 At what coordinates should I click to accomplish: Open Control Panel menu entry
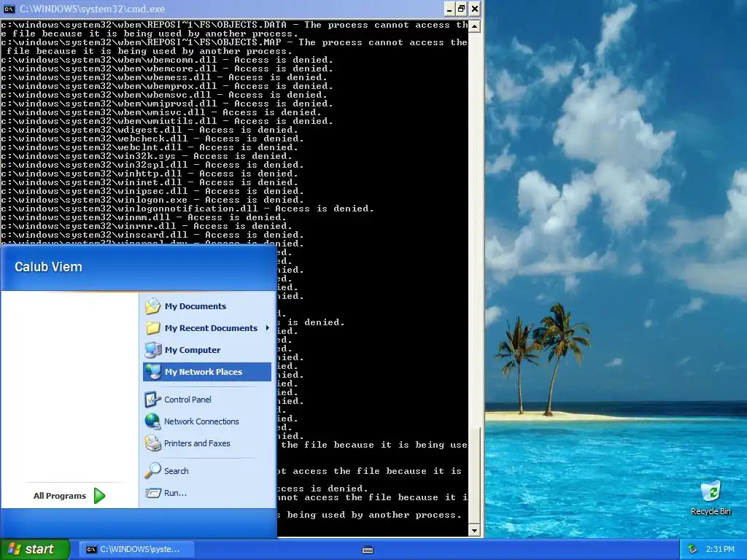click(206, 400)
